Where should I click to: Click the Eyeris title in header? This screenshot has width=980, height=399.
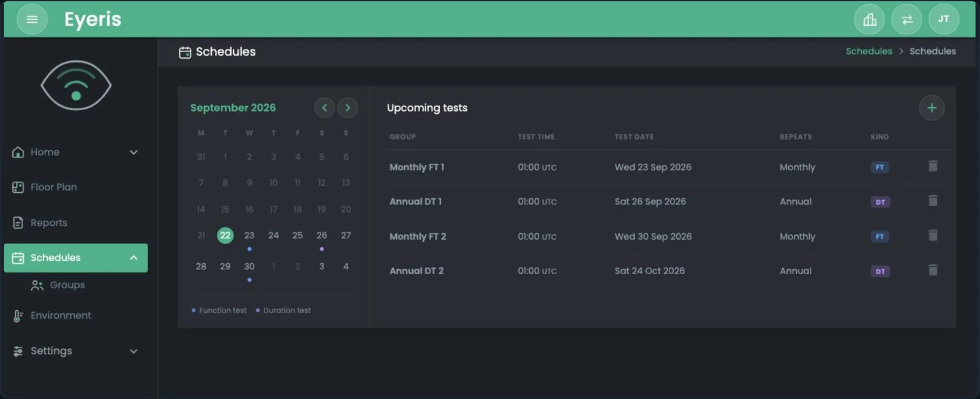click(x=92, y=20)
